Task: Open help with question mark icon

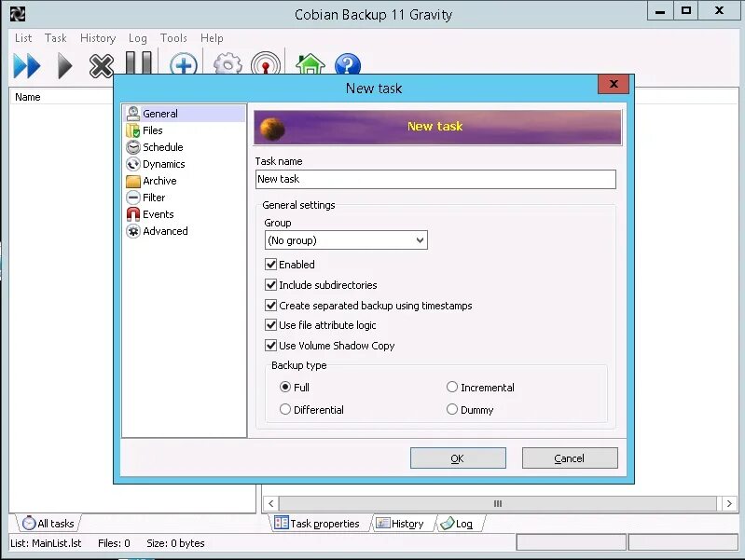Action: coord(348,63)
